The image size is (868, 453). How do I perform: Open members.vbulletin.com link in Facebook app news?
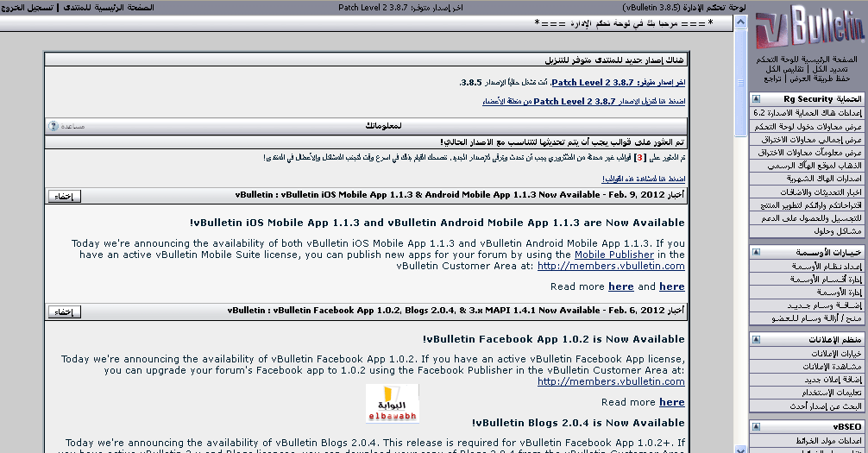pos(611,381)
